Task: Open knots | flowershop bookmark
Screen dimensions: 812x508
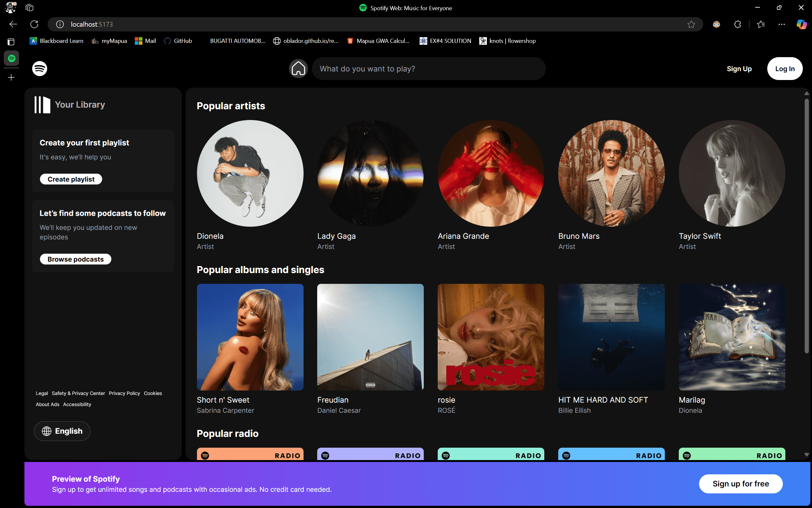Action: tap(507, 41)
